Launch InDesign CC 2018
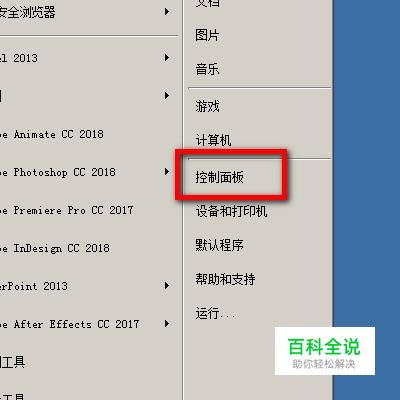The image size is (400, 400). click(55, 248)
